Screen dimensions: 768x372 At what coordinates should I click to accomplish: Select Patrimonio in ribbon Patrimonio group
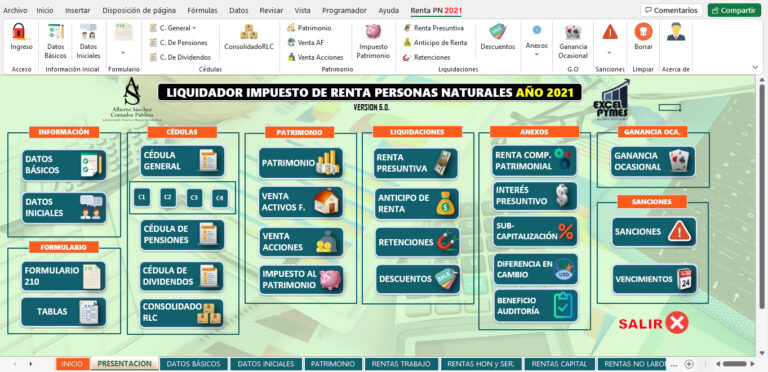(x=310, y=28)
